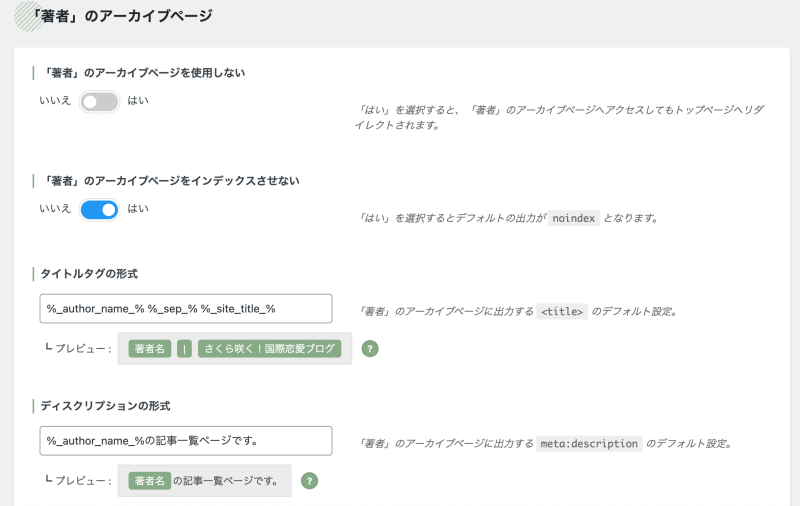The height and width of the screenshot is (506, 800).
Task: Click the ディスクリプションの形式 section heading
Action: [105, 406]
